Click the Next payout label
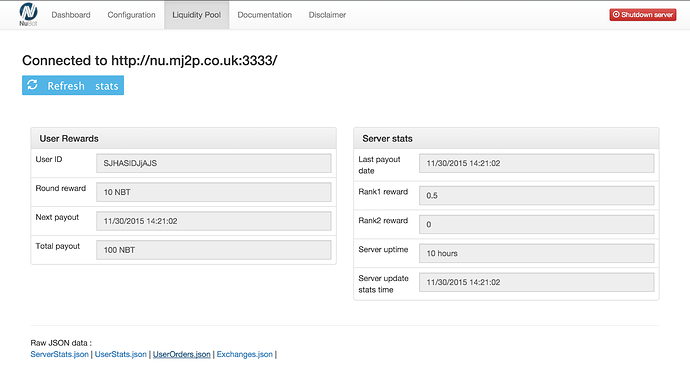The image size is (690, 390). click(57, 217)
